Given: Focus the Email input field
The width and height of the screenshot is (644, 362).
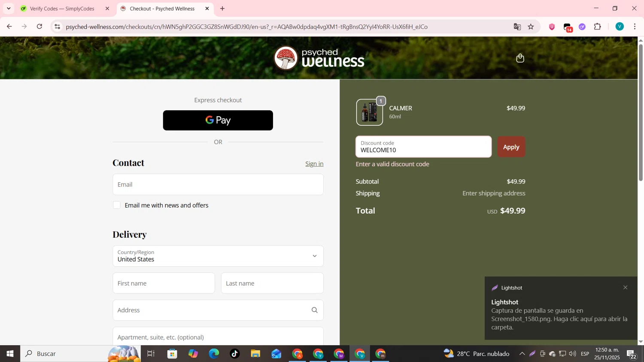Looking at the screenshot, I should pos(218,184).
